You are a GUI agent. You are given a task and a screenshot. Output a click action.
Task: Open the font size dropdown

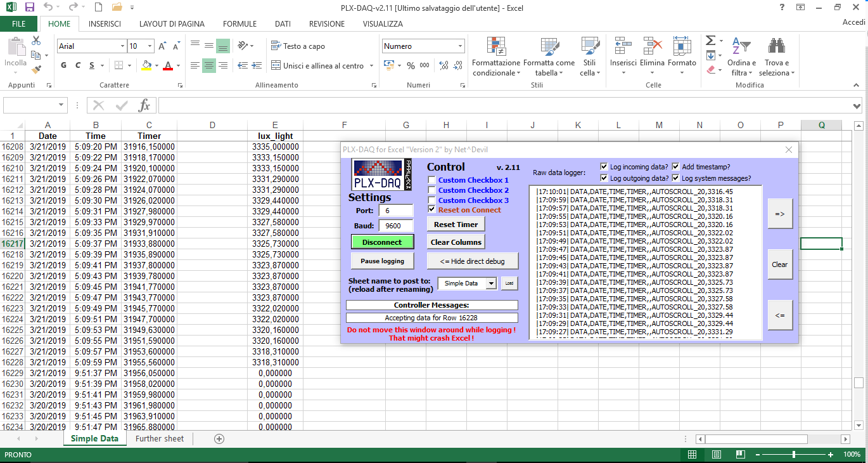tap(150, 46)
